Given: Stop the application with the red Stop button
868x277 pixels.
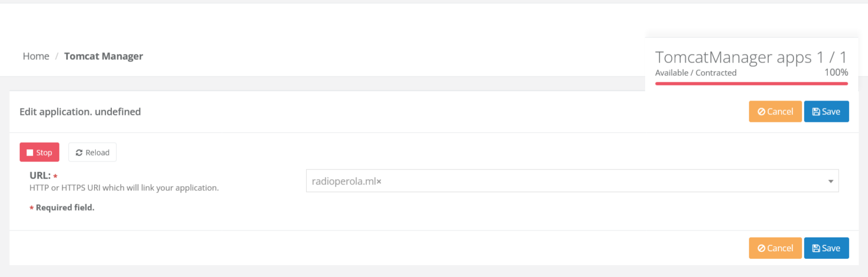Looking at the screenshot, I should pos(40,152).
